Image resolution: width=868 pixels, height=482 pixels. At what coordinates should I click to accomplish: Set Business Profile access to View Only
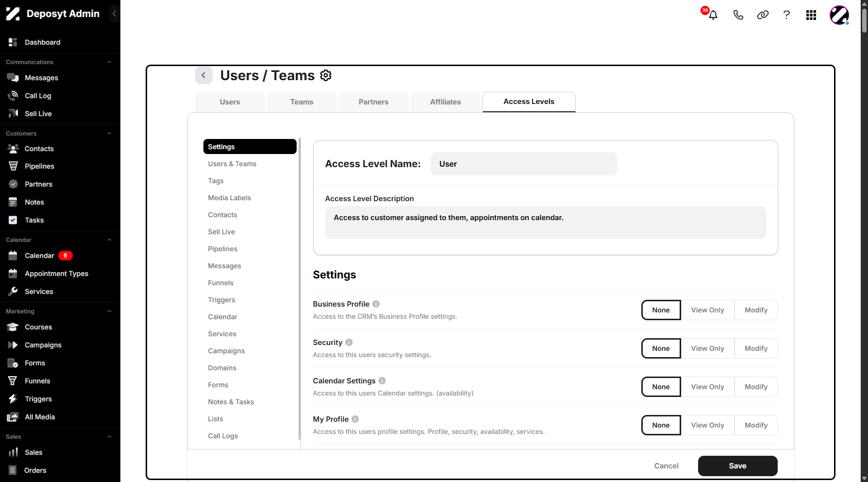[x=707, y=310]
